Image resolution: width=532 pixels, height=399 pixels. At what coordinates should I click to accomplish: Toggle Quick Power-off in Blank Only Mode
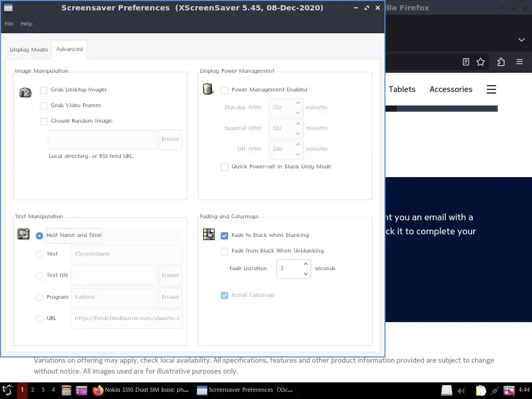(224, 167)
